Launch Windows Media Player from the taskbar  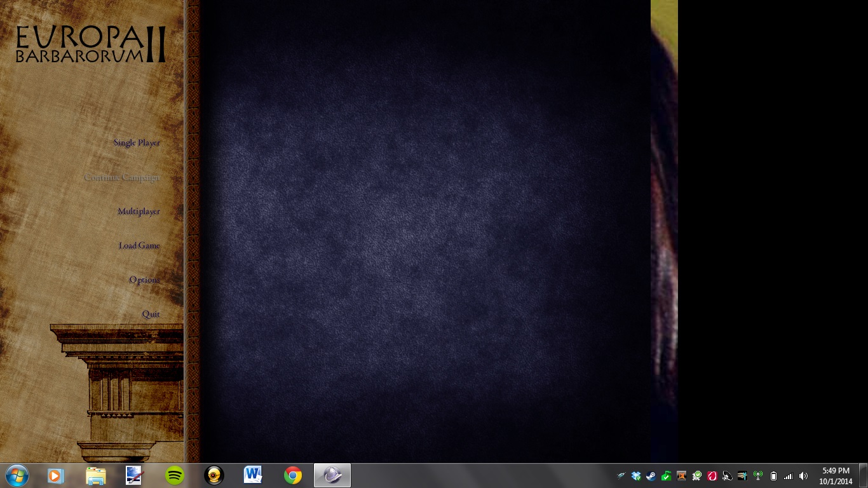[x=56, y=475]
